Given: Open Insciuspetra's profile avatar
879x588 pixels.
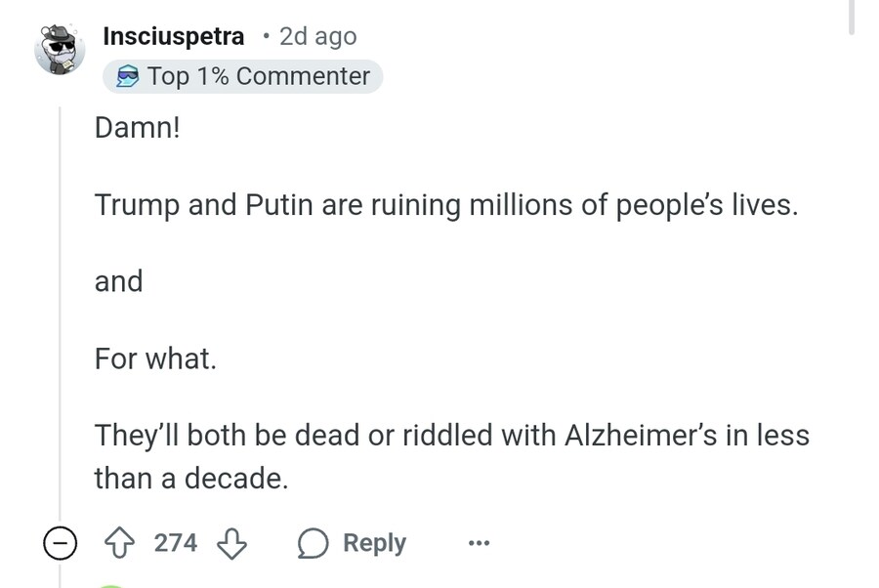Looking at the screenshot, I should tap(60, 49).
